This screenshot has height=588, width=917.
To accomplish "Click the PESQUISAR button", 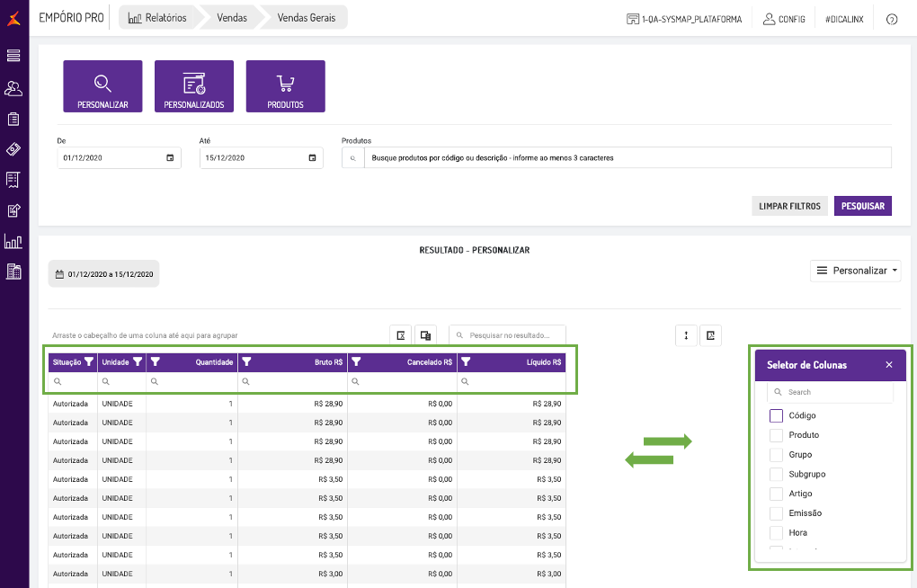I will [863, 206].
